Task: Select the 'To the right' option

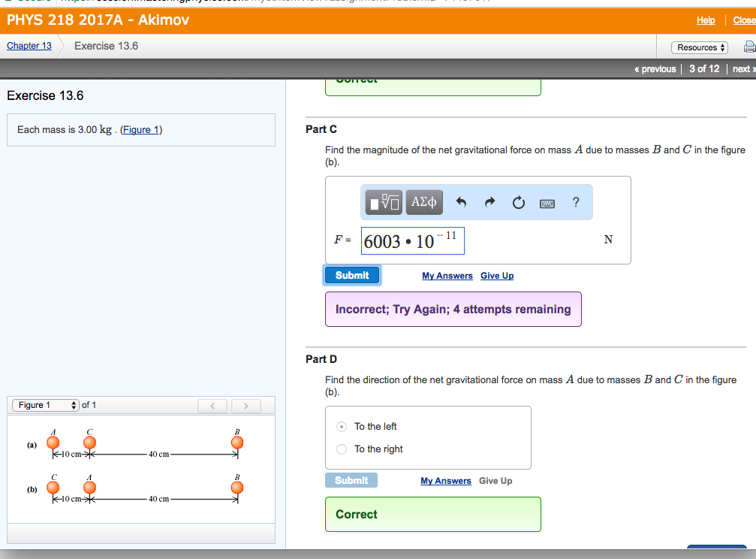Action: [x=342, y=449]
